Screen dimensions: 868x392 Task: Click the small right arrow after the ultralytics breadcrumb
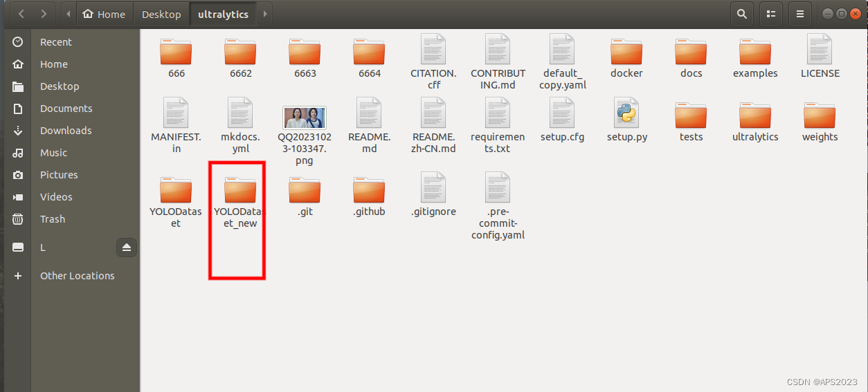click(264, 14)
